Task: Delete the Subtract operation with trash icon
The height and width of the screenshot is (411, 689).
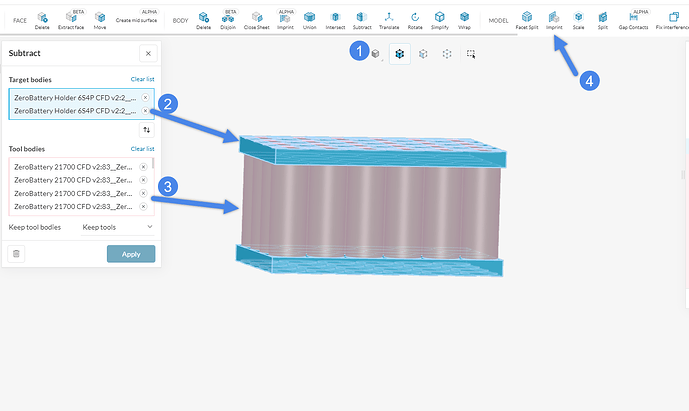Action: click(16, 254)
